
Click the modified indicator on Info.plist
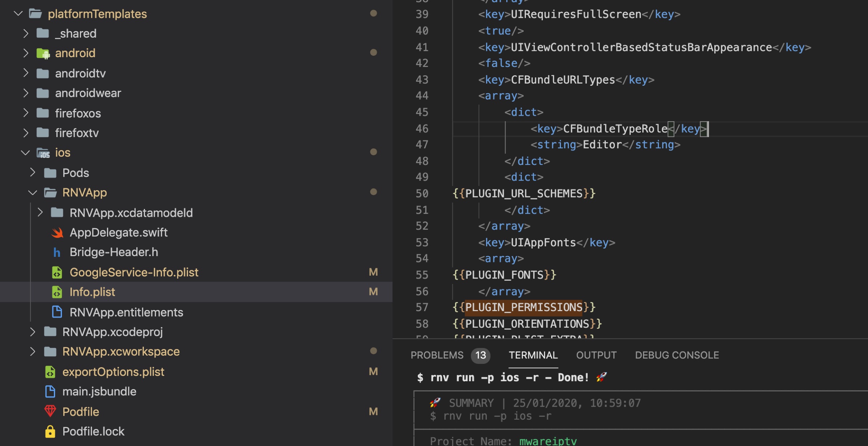pos(373,292)
